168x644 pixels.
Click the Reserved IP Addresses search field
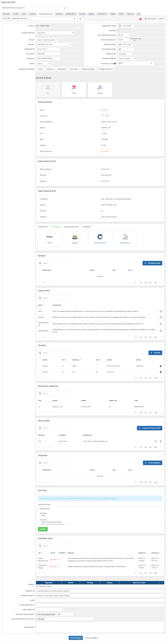pos(54,394)
